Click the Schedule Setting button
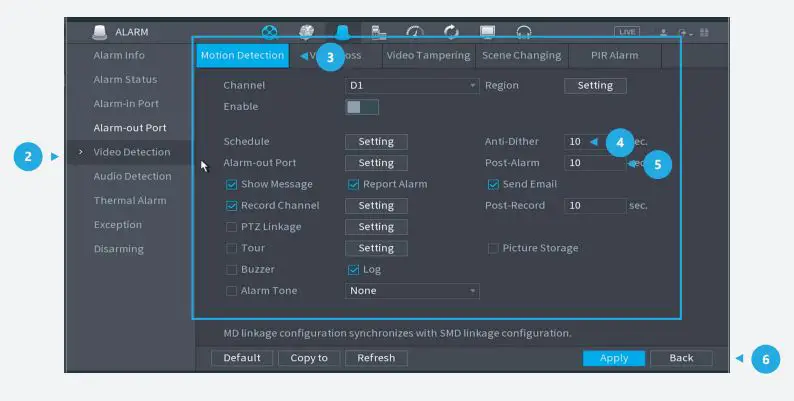The width and height of the screenshot is (794, 401). (x=376, y=142)
